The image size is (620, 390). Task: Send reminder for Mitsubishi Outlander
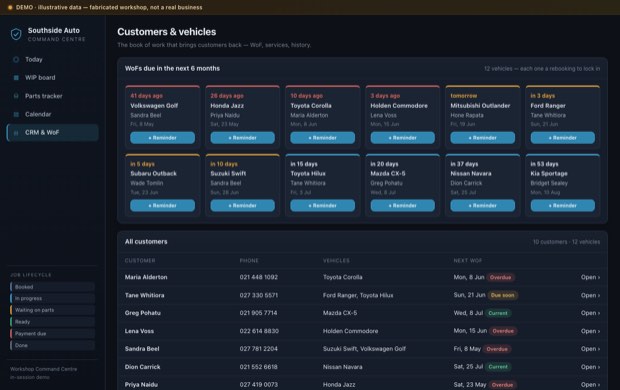483,138
